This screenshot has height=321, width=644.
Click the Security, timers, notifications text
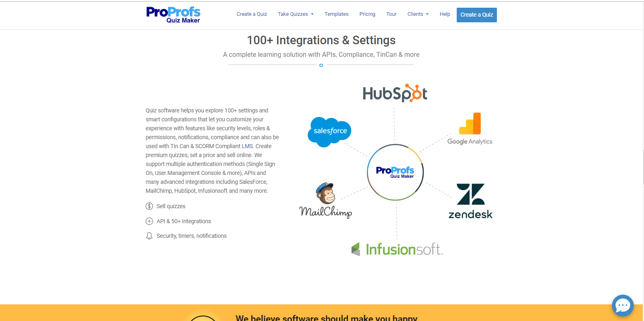pos(191,236)
